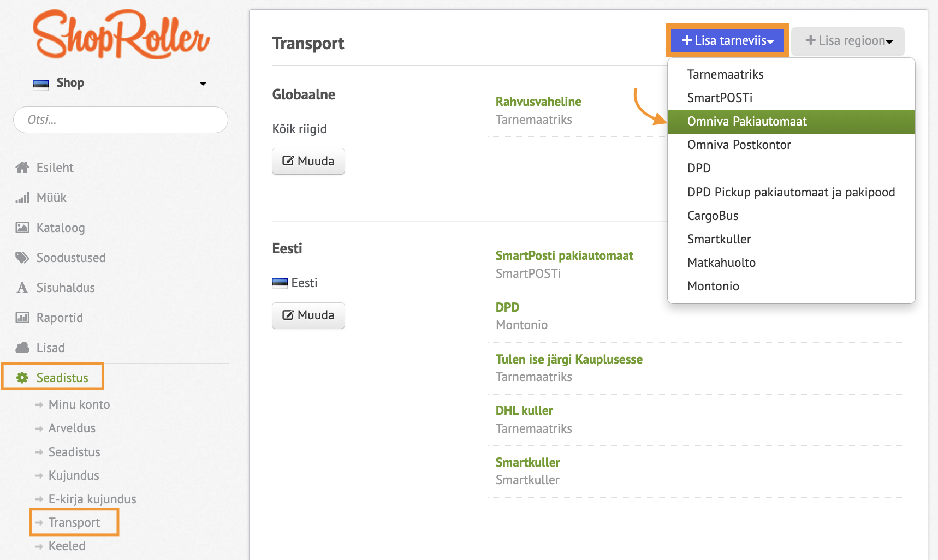Viewport: 938px width, 560px height.
Task: Click the Soodustused tags icon
Action: click(22, 258)
